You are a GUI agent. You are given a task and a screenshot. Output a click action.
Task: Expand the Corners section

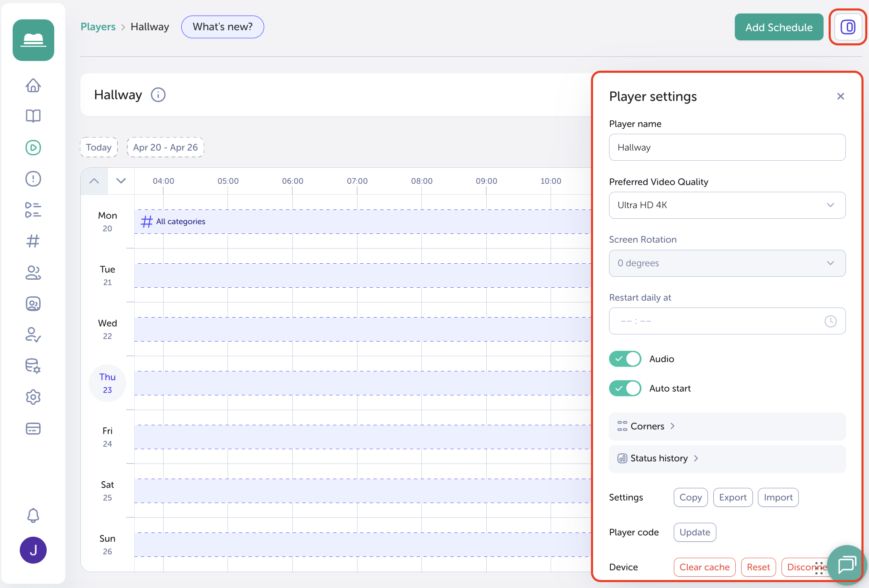tap(727, 426)
